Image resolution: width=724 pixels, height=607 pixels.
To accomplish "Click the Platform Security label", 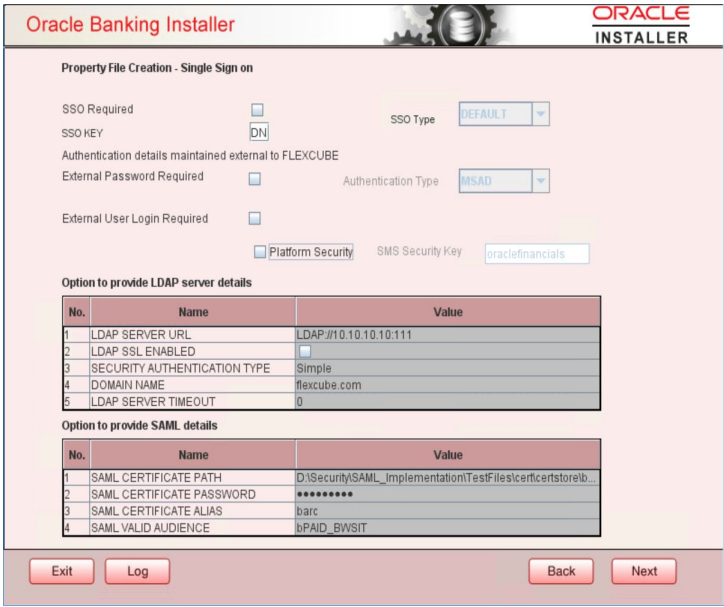I will pyautogui.click(x=311, y=252).
